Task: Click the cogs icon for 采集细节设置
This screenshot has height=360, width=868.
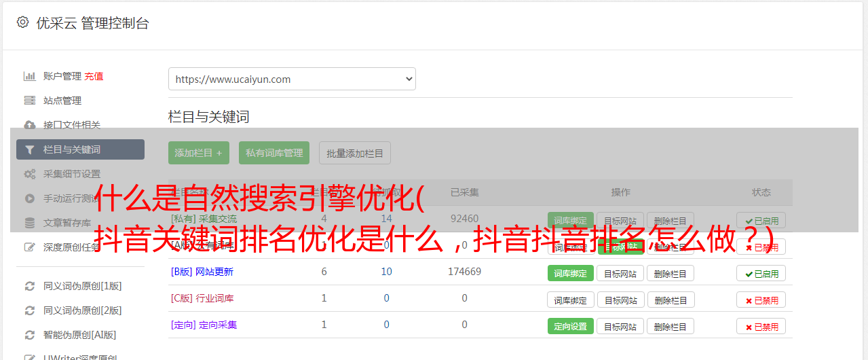Action: pos(30,174)
